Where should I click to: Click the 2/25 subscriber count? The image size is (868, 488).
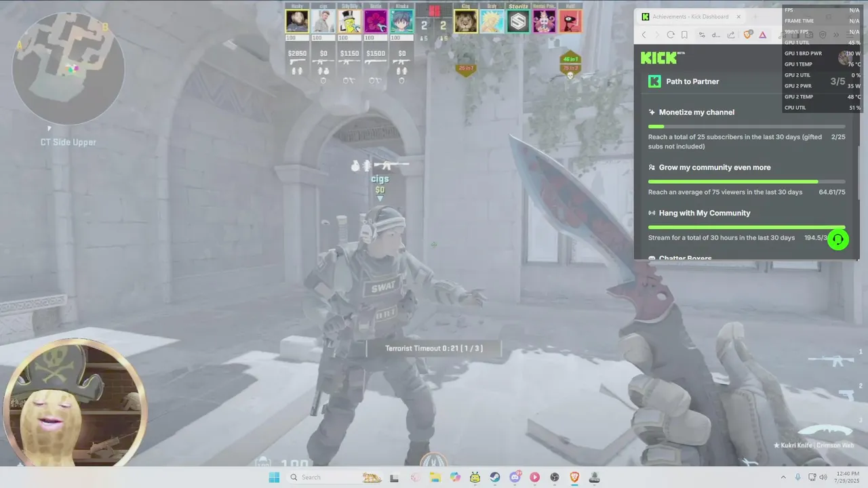(838, 137)
